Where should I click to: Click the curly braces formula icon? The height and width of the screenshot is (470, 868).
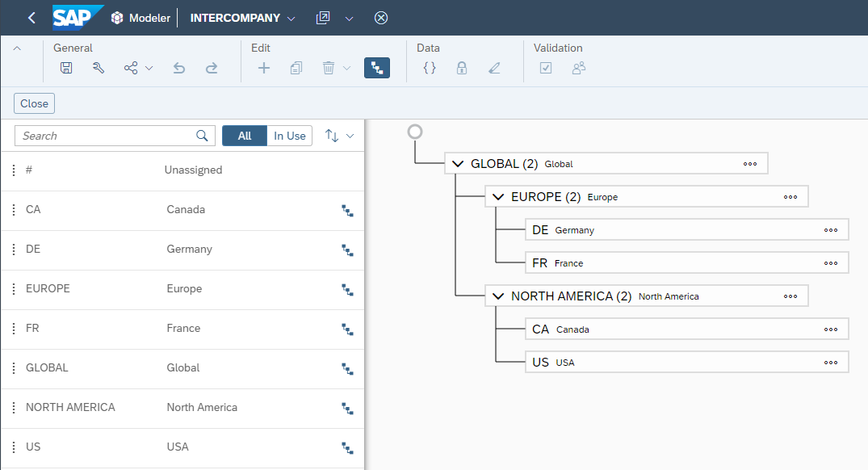point(430,68)
